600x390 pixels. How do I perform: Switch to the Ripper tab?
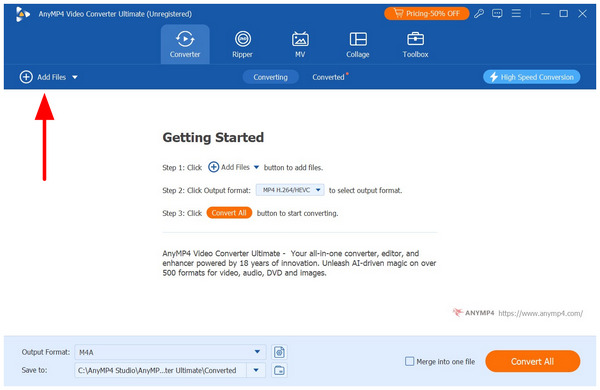click(242, 44)
